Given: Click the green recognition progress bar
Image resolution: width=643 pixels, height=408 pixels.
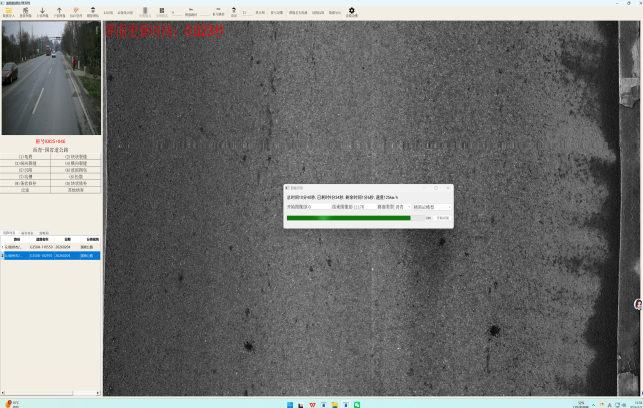Looking at the screenshot, I should click(x=356, y=218).
